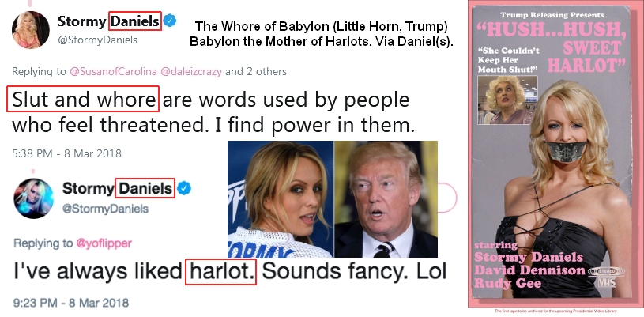Screen dimensions: 644x317
Task: Click the 5:38 PM - 8 Mar 2018 timestamp
Action: point(66,154)
